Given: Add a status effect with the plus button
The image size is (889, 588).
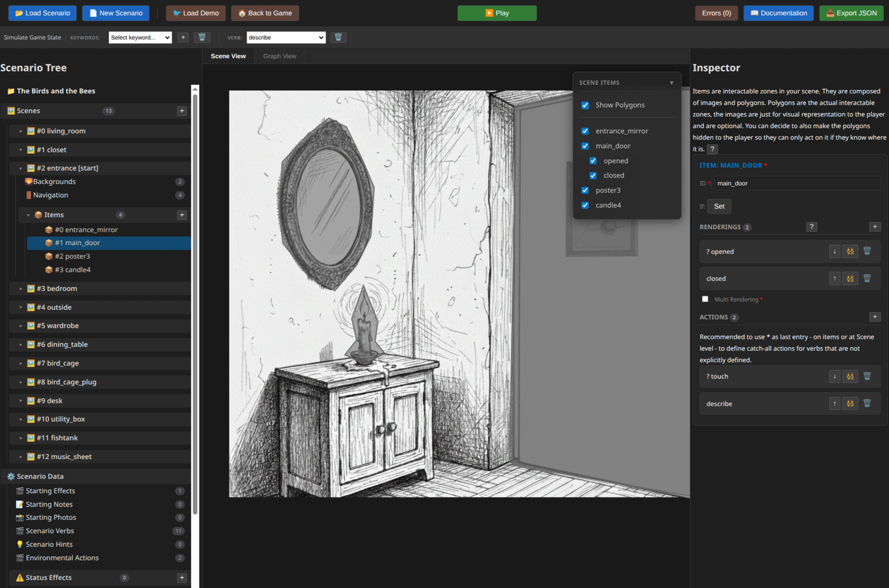Looking at the screenshot, I should point(182,577).
